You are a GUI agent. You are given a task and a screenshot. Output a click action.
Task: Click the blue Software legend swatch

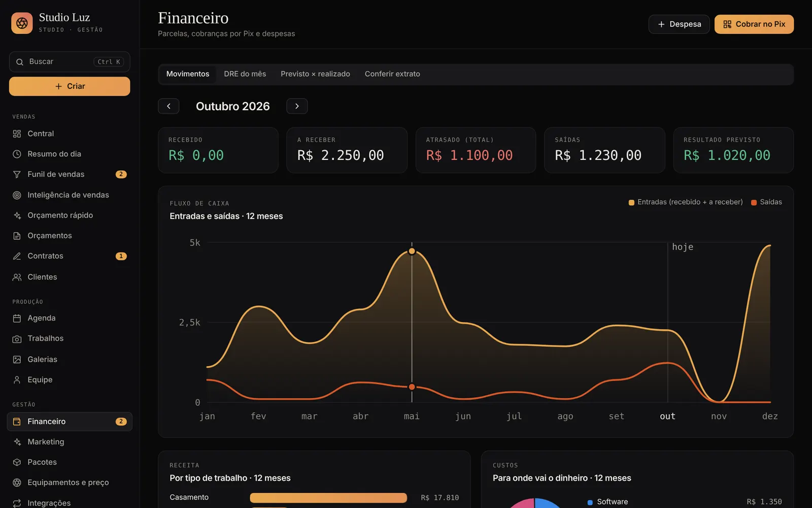(590, 502)
